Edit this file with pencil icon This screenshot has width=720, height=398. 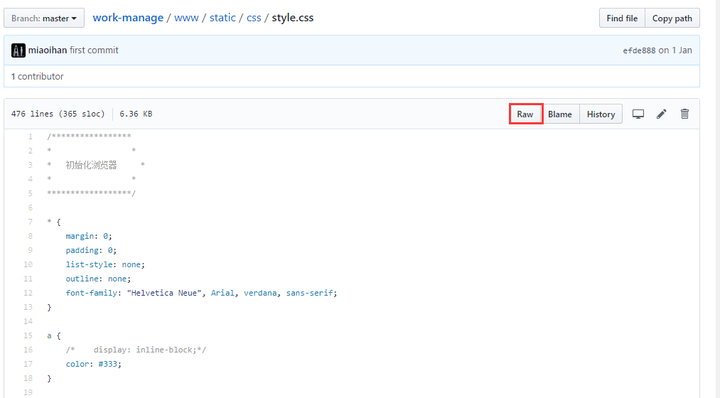661,114
